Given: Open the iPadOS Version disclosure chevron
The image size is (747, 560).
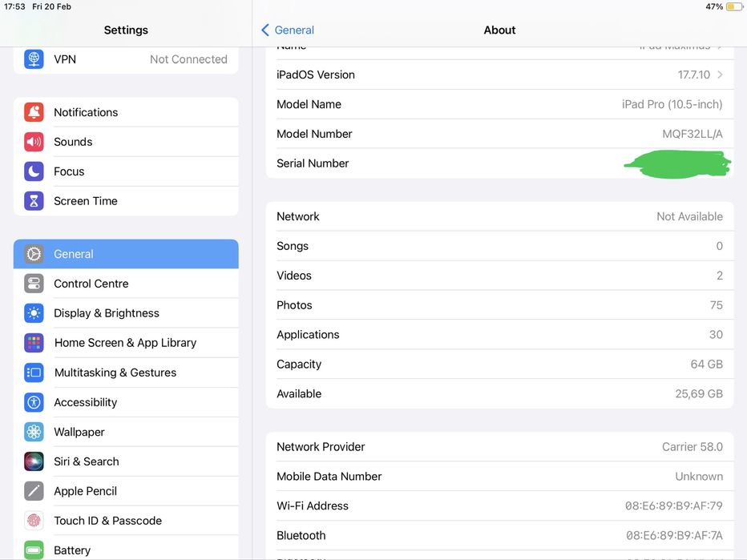Looking at the screenshot, I should click(720, 75).
